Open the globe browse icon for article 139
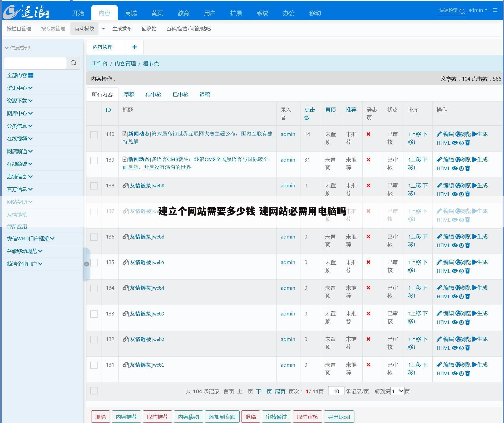 tap(458, 160)
